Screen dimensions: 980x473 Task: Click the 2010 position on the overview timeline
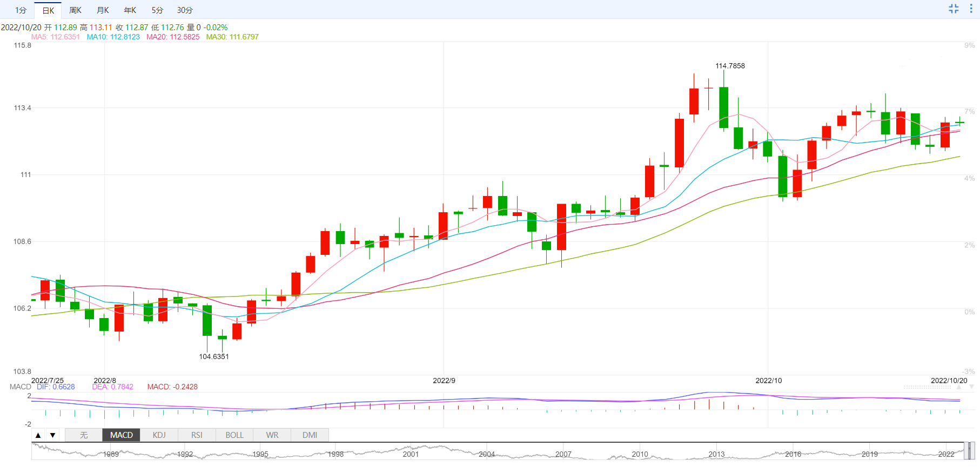[640, 454]
